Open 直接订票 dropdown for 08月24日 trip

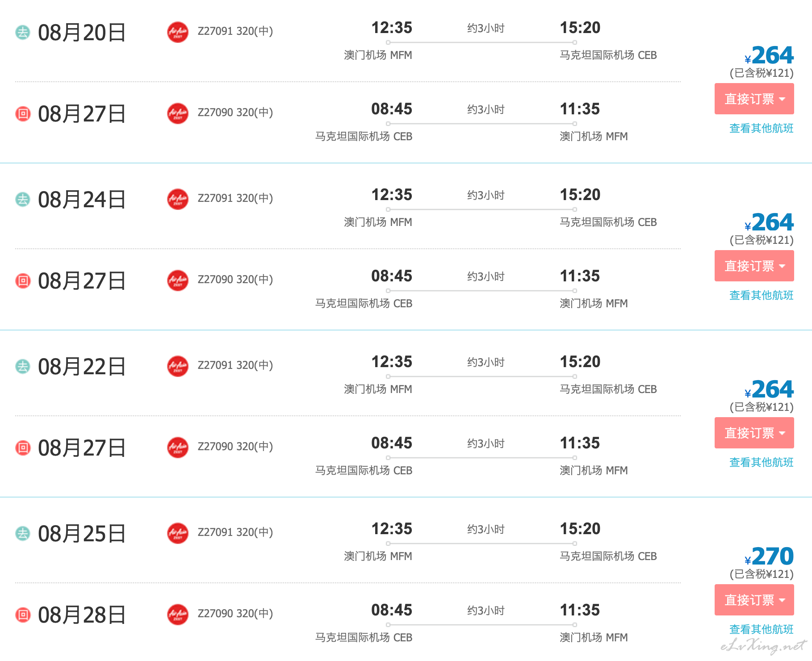754,266
